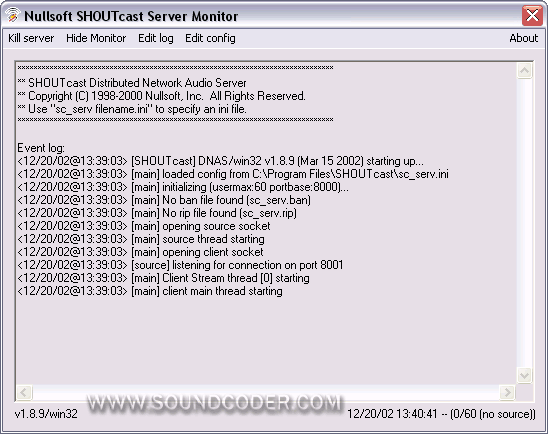Open the Edit log menu

point(156,38)
